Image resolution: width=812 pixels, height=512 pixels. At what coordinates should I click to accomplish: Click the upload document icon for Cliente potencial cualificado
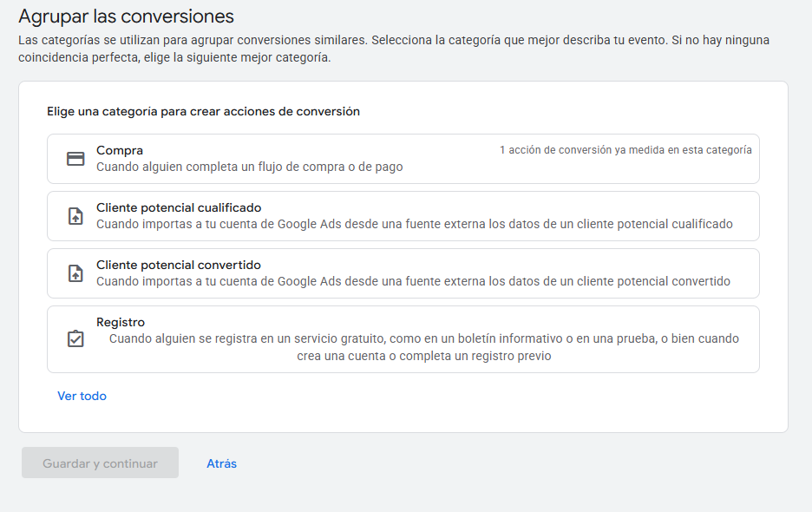click(75, 216)
